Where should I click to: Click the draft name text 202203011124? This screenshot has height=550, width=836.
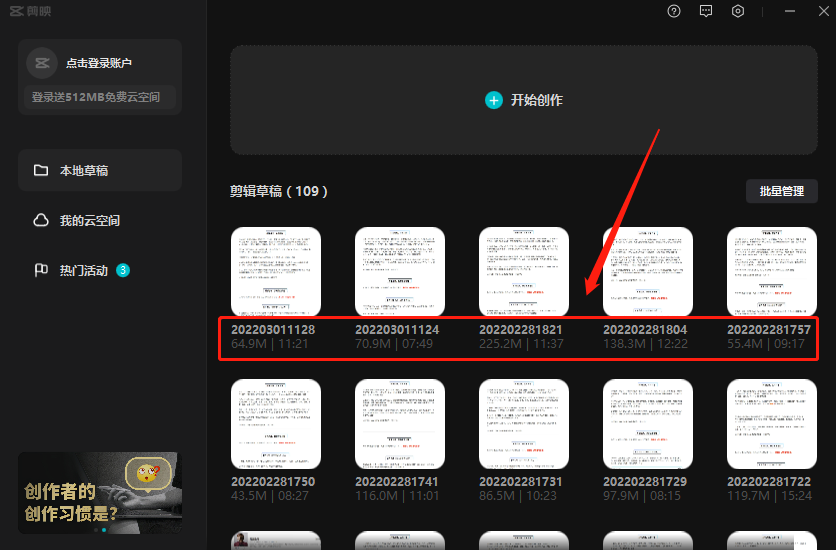[397, 330]
